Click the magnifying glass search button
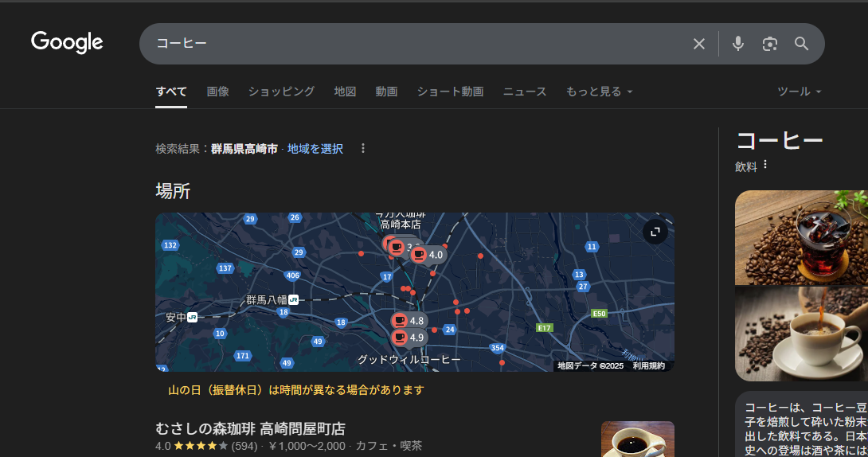This screenshot has width=868, height=457. pos(802,44)
